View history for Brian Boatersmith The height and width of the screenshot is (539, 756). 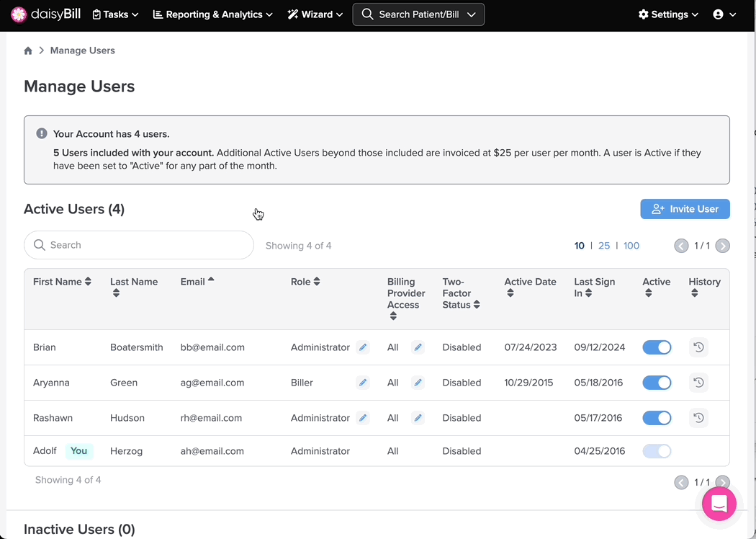point(698,347)
